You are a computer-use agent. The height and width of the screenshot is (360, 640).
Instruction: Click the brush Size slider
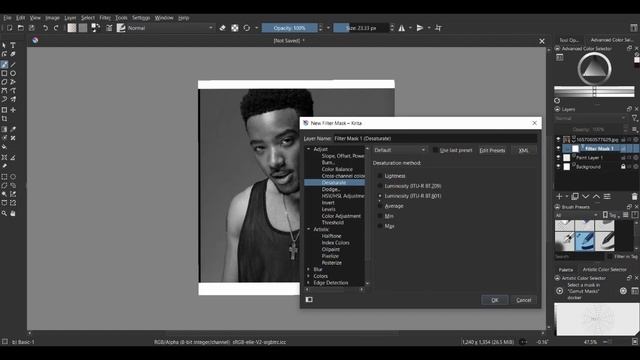pyautogui.click(x=361, y=28)
